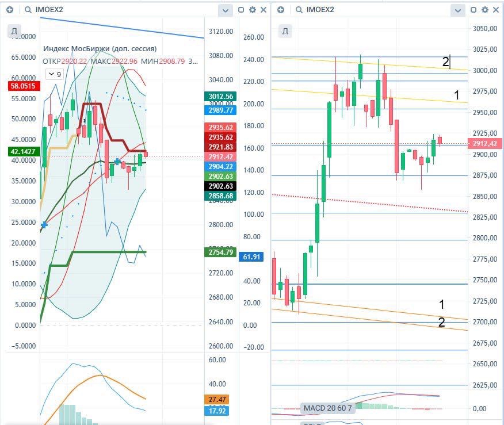Viewport: 504px width, 425px height.
Task: Click the link/add icon in right panel header
Action: [280, 10]
